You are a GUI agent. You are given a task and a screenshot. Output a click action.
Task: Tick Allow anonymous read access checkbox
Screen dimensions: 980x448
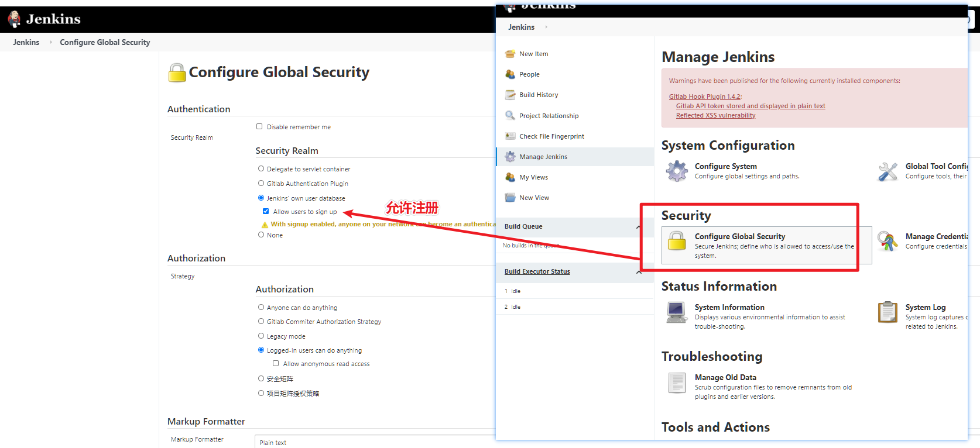[x=276, y=363]
